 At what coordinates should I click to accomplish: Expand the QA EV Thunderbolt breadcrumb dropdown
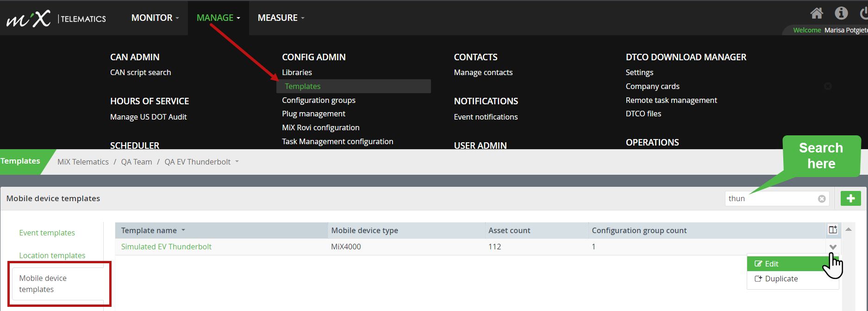[x=237, y=162]
